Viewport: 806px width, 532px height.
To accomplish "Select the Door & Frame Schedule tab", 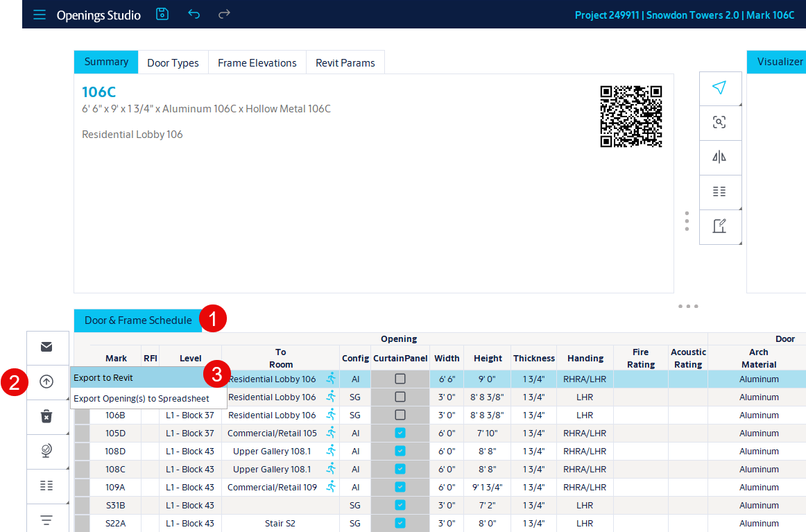I will pos(138,320).
